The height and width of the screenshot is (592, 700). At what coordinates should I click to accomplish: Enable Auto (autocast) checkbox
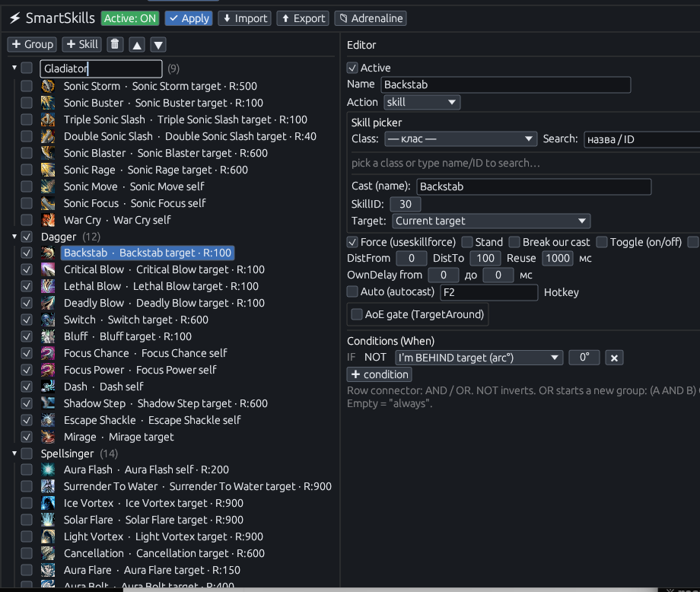pos(352,291)
